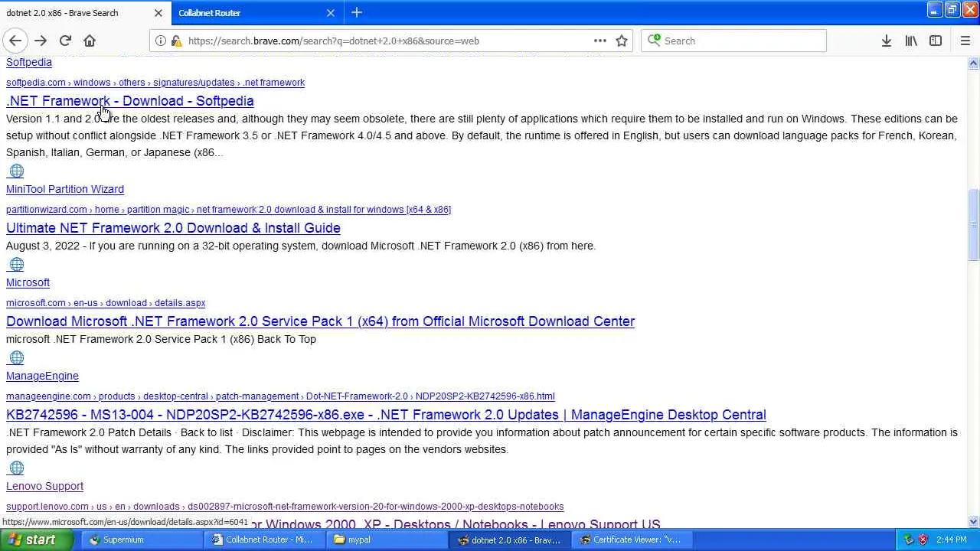Open the hamburger application menu
The height and width of the screenshot is (551, 980).
pos(965,41)
